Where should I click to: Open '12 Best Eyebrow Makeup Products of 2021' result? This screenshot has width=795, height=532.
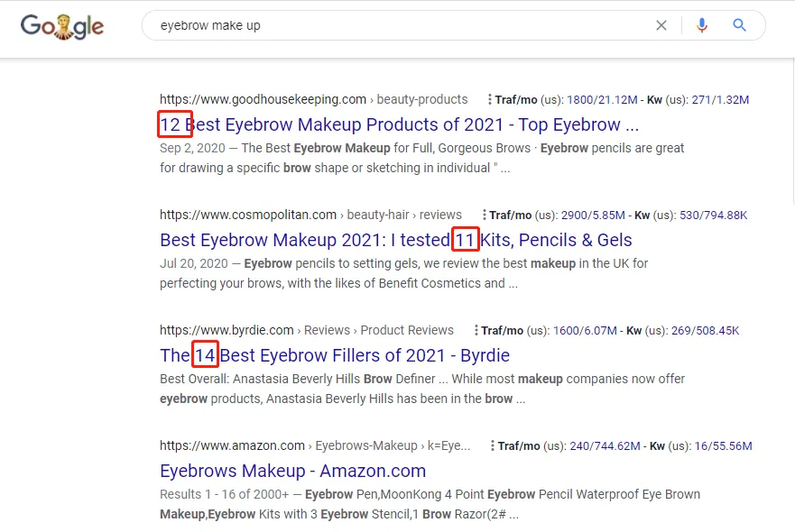[399, 124]
